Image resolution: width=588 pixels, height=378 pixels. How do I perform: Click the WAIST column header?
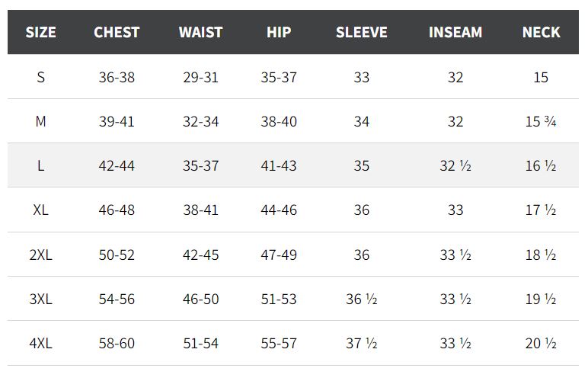[x=200, y=32]
